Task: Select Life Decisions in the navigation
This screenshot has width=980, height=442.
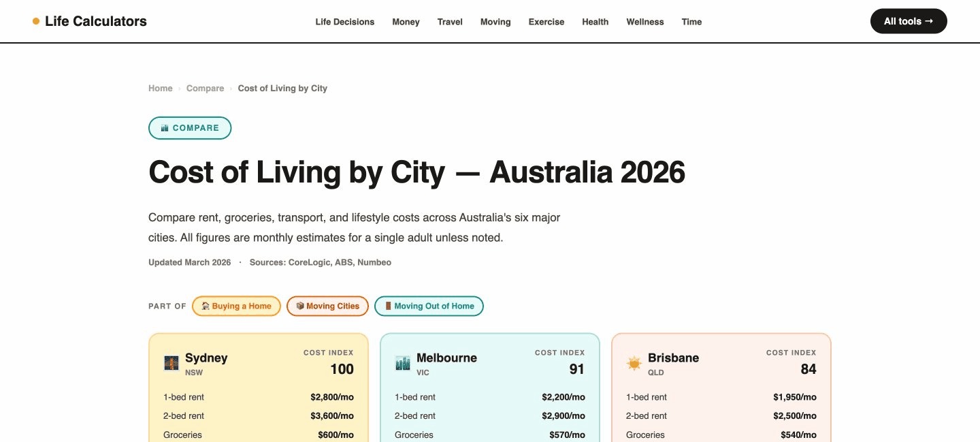Action: (344, 21)
